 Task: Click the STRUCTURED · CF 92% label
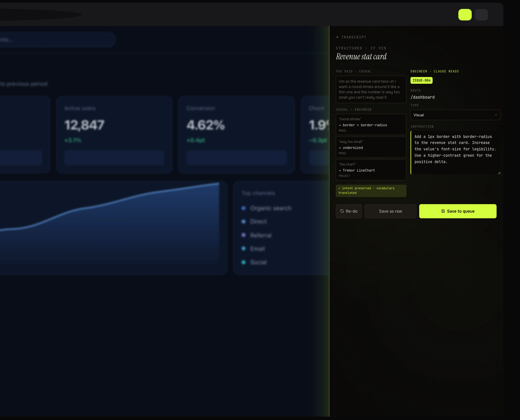tap(361, 48)
